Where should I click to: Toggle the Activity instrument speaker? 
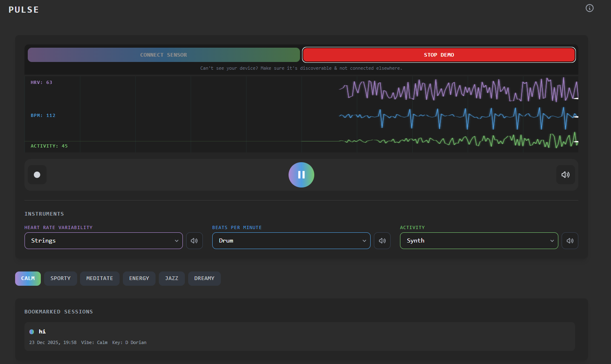570,241
